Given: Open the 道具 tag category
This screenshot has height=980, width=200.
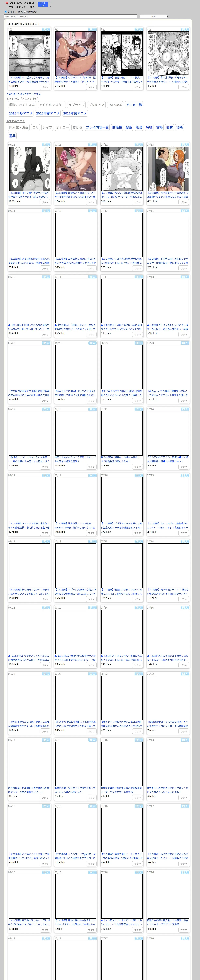Looking at the screenshot, I should [12, 136].
